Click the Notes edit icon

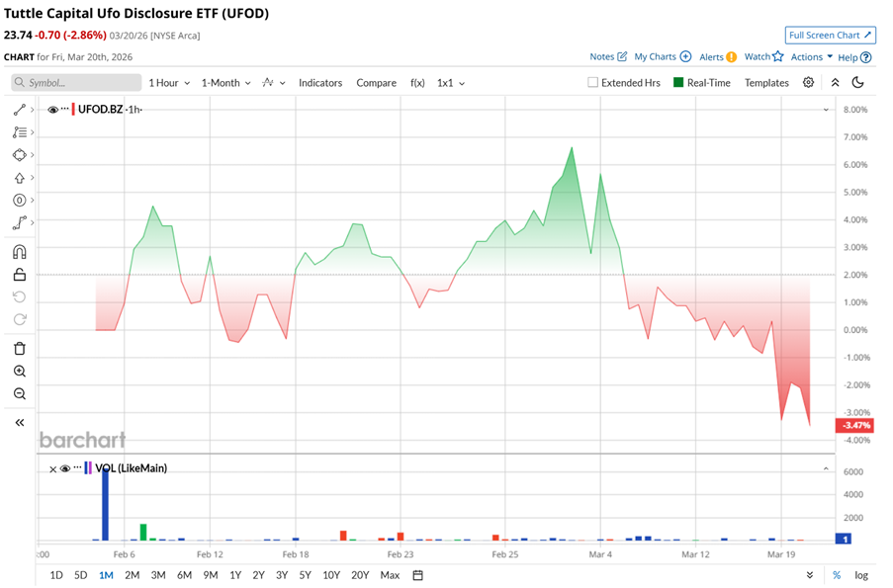(622, 56)
